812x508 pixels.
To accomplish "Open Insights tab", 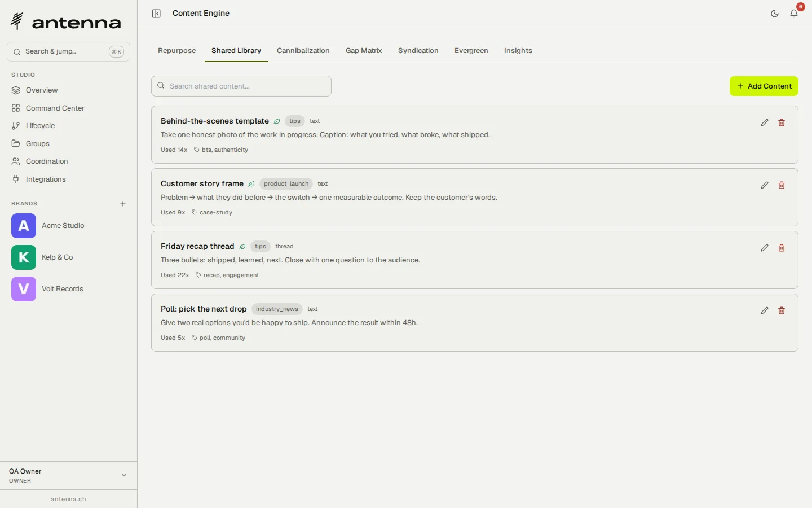I will 518,51.
